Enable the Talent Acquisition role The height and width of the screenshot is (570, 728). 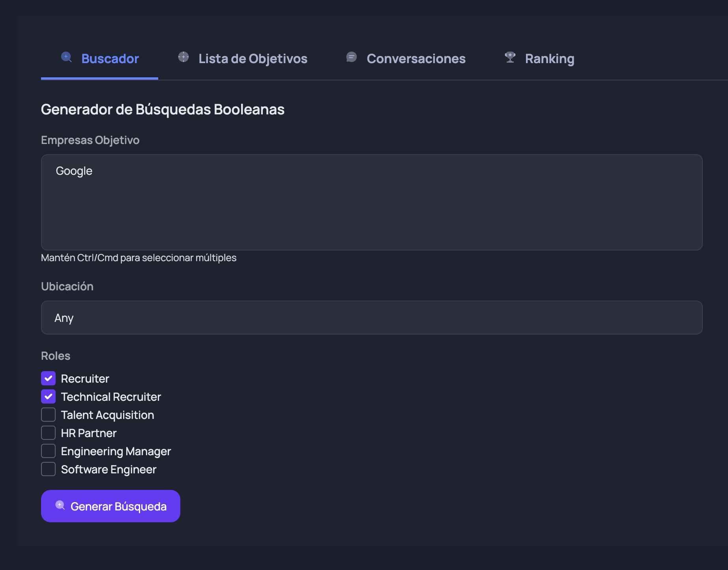point(48,415)
